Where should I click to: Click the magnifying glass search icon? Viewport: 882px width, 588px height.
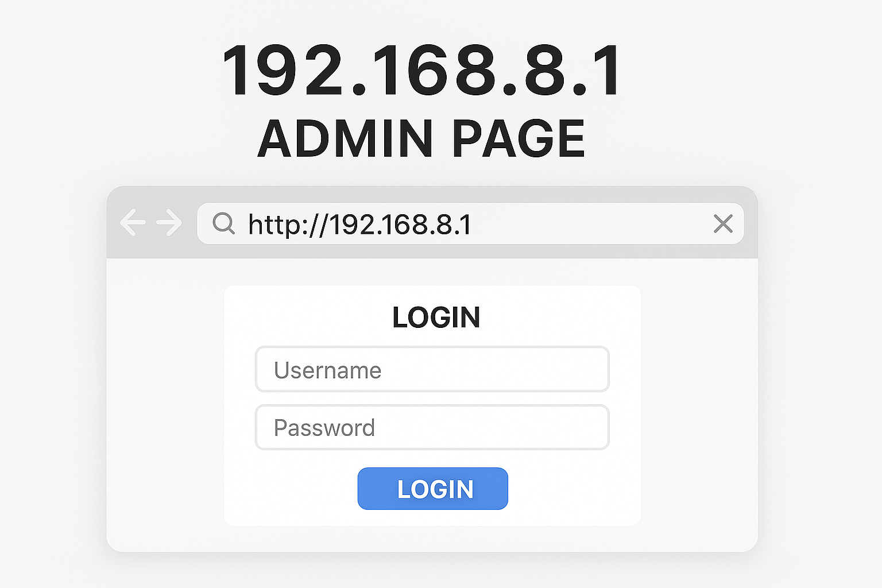(223, 224)
